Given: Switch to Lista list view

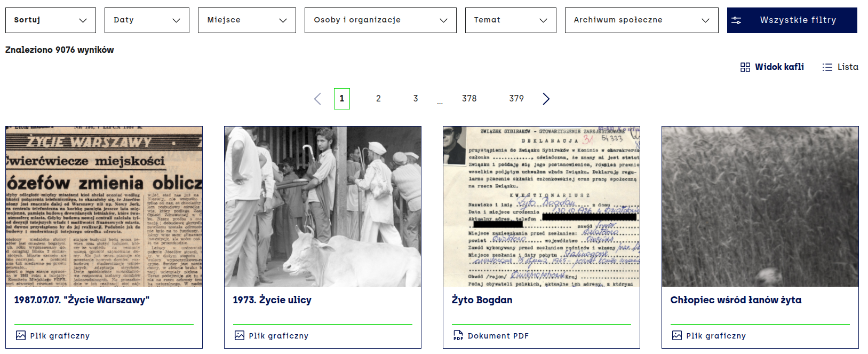Looking at the screenshot, I should pyautogui.click(x=840, y=67).
